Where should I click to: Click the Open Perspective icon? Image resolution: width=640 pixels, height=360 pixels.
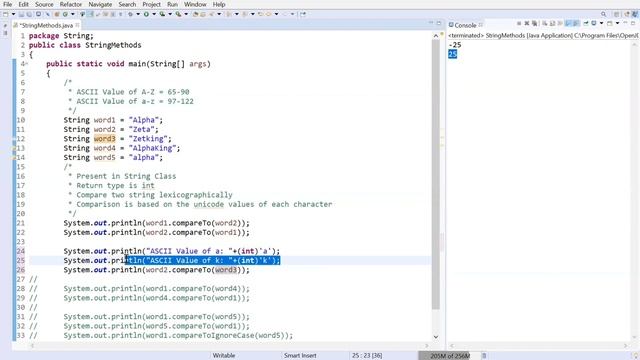(x=617, y=14)
